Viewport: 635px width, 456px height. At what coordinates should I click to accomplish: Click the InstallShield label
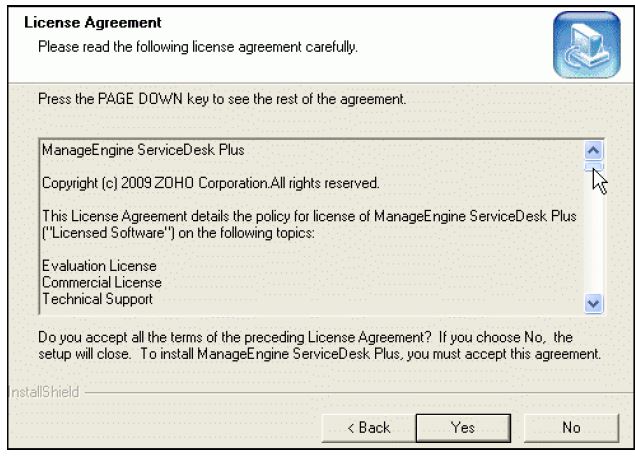click(44, 392)
